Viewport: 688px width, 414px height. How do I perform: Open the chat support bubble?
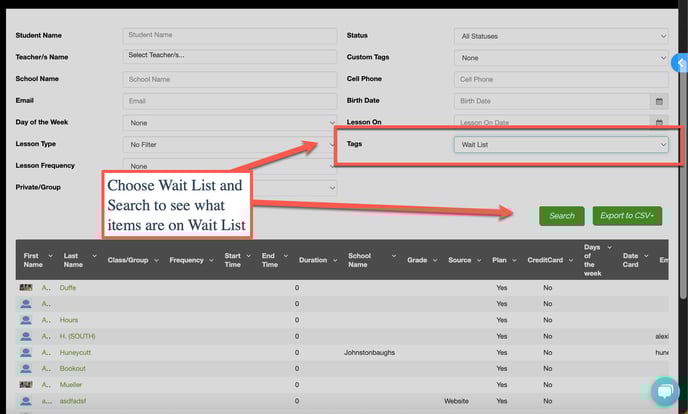coord(664,391)
